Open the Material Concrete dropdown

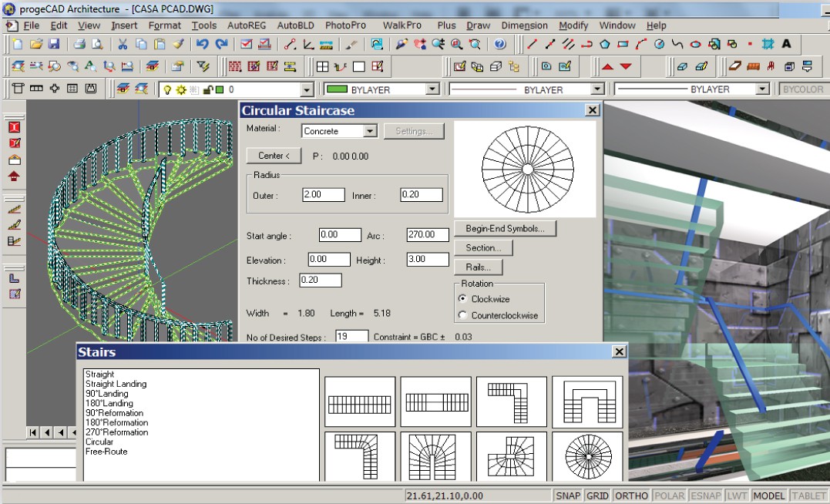pos(370,131)
